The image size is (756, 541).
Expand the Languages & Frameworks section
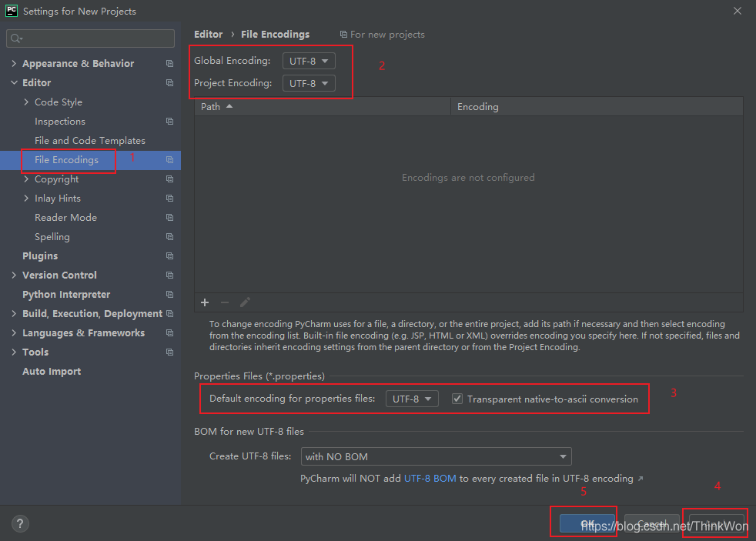pyautogui.click(x=14, y=333)
